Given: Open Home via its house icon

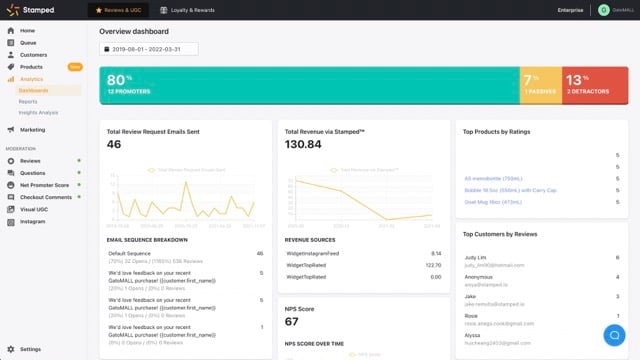Looking at the screenshot, I should [x=11, y=31].
